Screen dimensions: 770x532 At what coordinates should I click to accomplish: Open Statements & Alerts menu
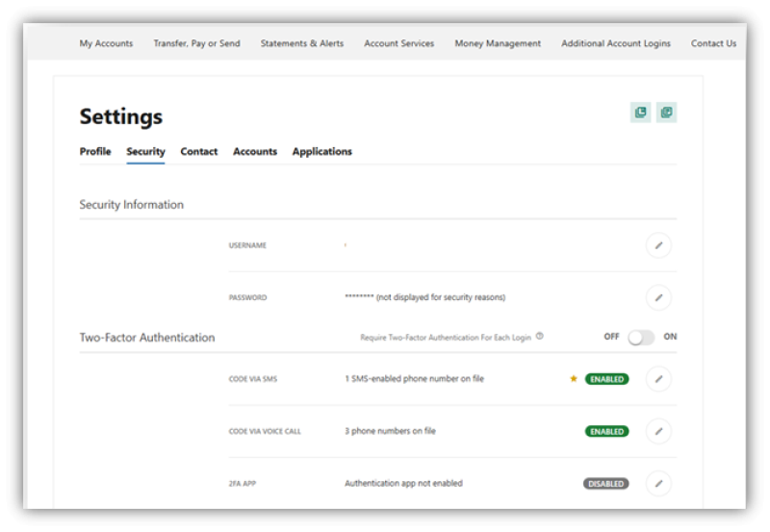301,43
